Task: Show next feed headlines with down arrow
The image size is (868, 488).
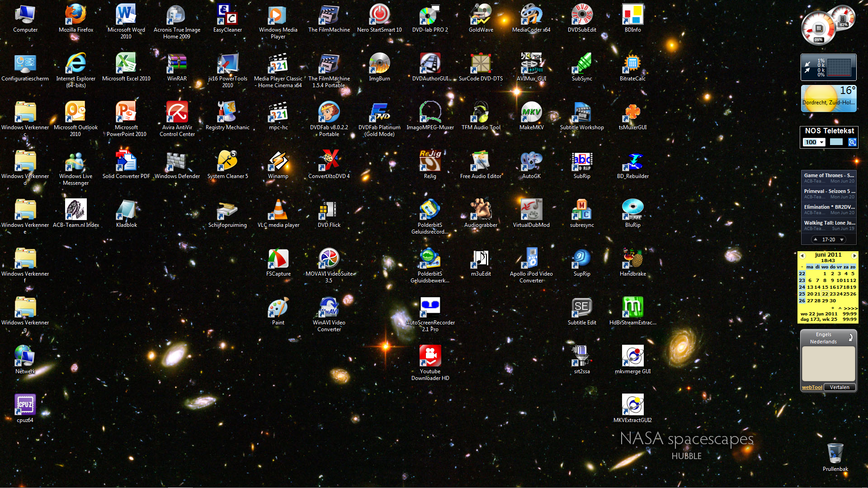Action: point(842,239)
